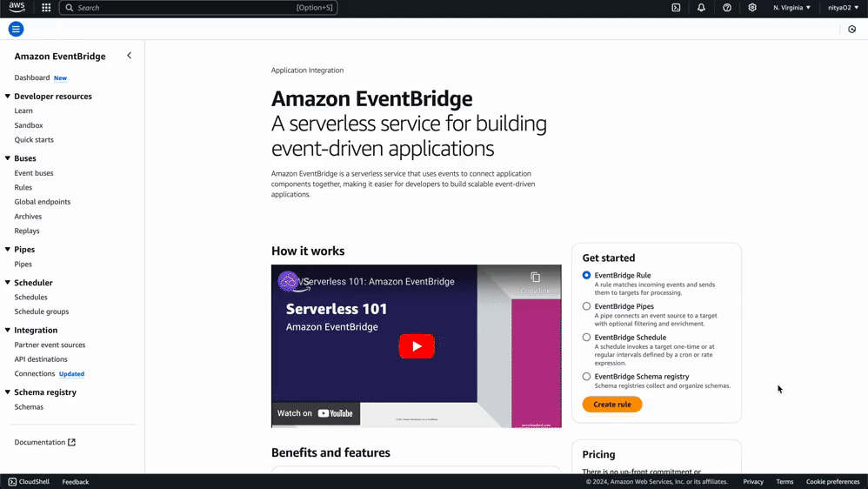Open Archives

click(28, 217)
